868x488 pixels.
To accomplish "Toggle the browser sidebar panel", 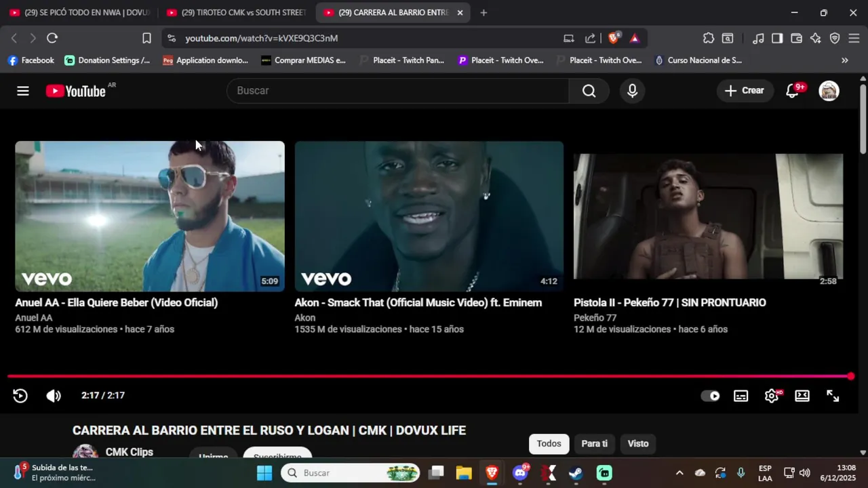I will coord(777,38).
